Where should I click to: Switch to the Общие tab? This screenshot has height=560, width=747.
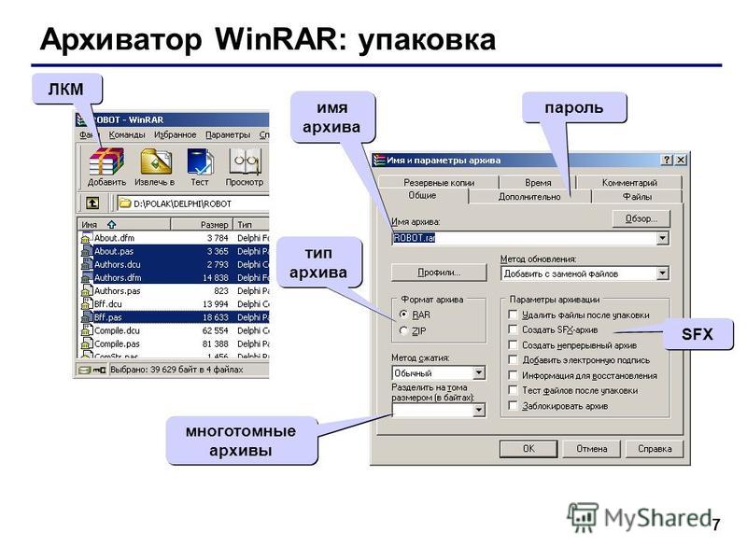(x=423, y=195)
